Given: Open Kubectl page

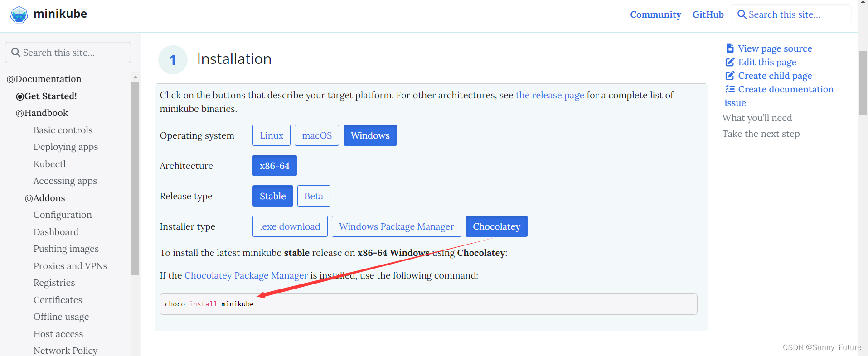Looking at the screenshot, I should tap(49, 164).
